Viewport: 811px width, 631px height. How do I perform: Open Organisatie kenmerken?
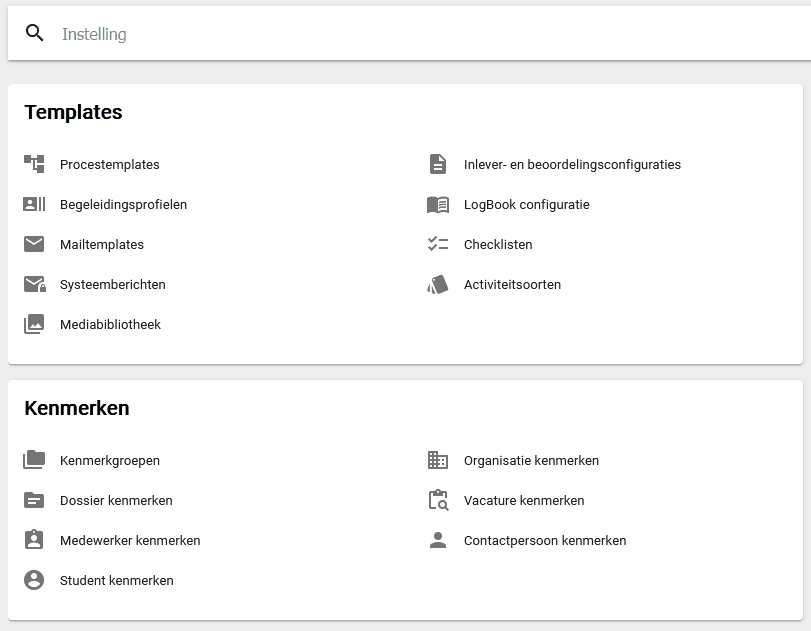pyautogui.click(x=532, y=460)
